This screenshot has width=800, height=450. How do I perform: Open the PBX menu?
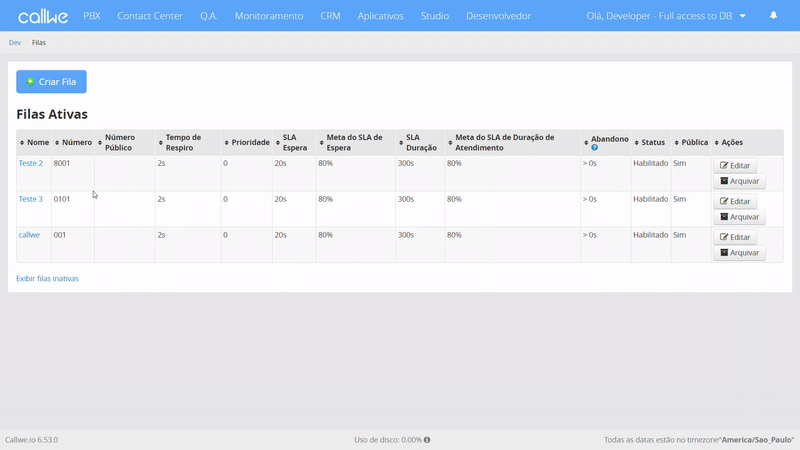[x=92, y=16]
